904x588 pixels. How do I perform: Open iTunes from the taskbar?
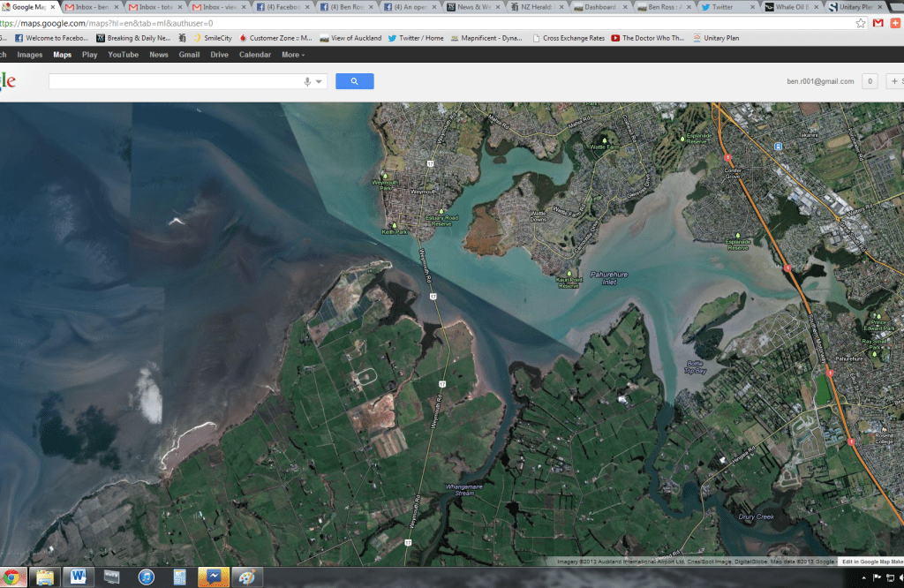click(147, 577)
